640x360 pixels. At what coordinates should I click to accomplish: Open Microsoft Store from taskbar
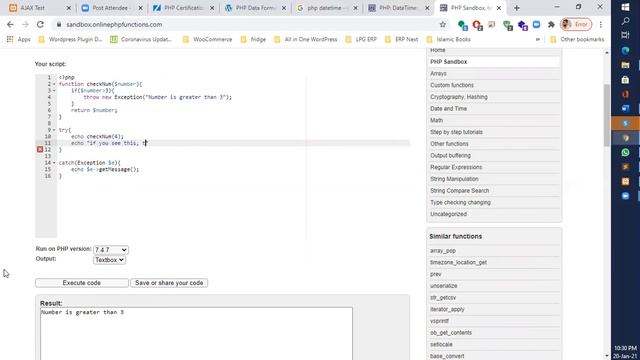click(625, 80)
